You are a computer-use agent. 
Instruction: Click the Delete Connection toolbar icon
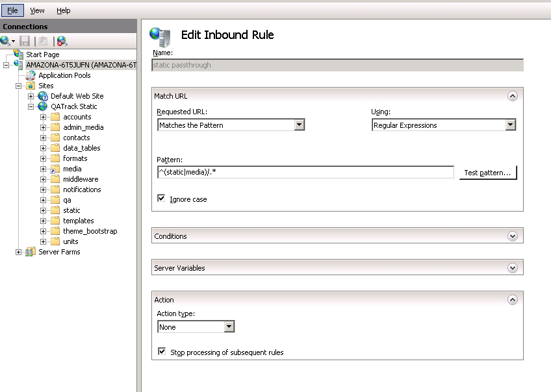pos(62,41)
